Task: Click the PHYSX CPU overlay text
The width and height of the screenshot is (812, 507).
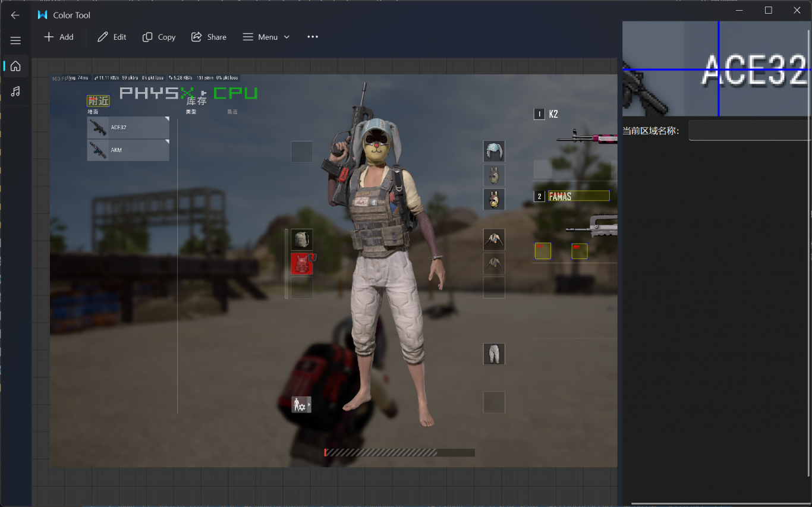Action: (x=188, y=93)
